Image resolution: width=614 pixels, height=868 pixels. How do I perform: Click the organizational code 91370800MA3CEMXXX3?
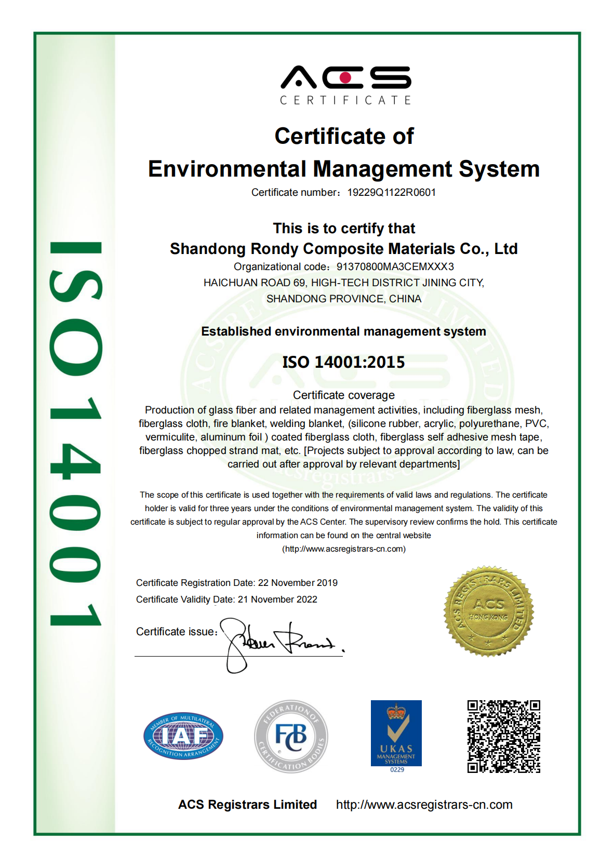pos(395,266)
